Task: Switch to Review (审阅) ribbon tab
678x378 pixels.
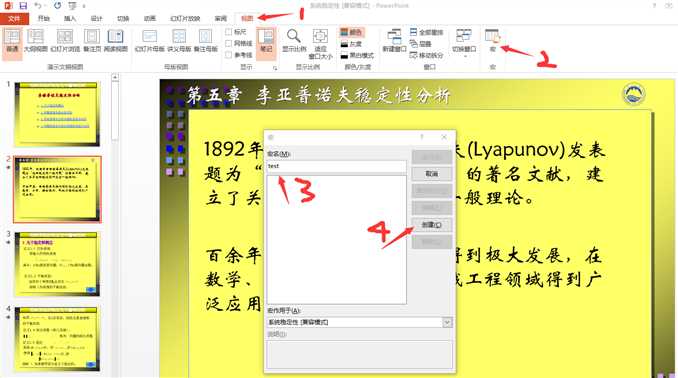Action: (221, 19)
